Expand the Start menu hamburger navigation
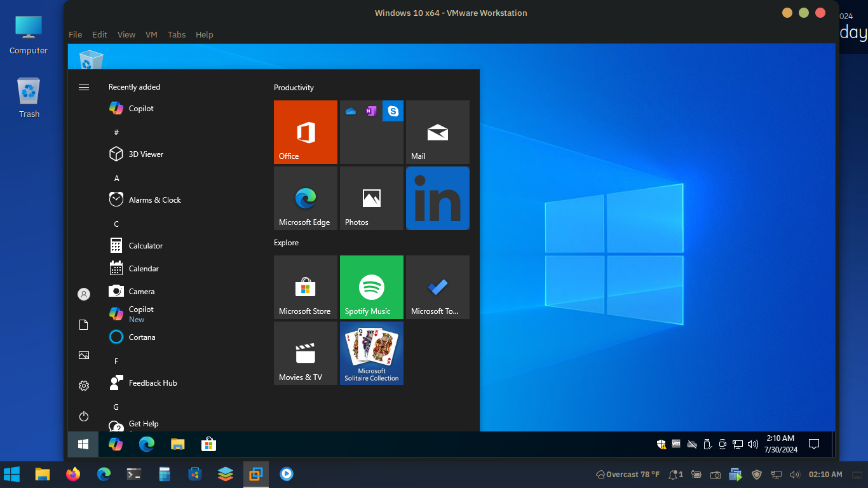868x488 pixels. [x=84, y=87]
